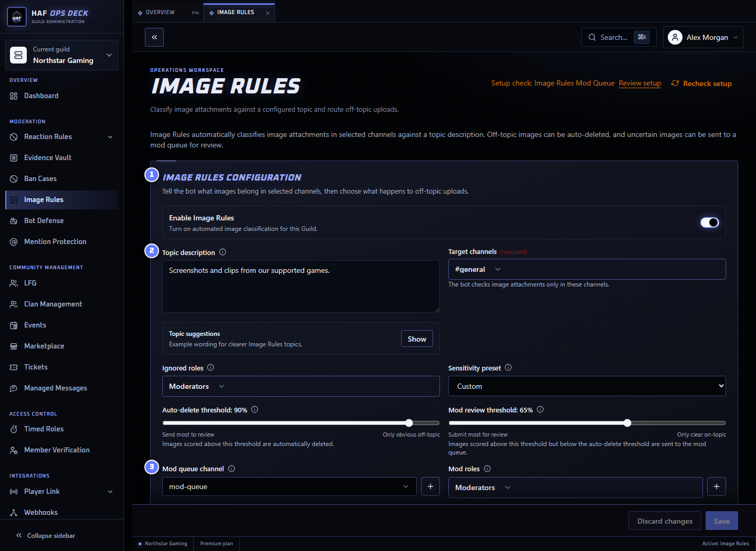This screenshot has width=756, height=551.
Task: Click the Review setup link
Action: (640, 83)
